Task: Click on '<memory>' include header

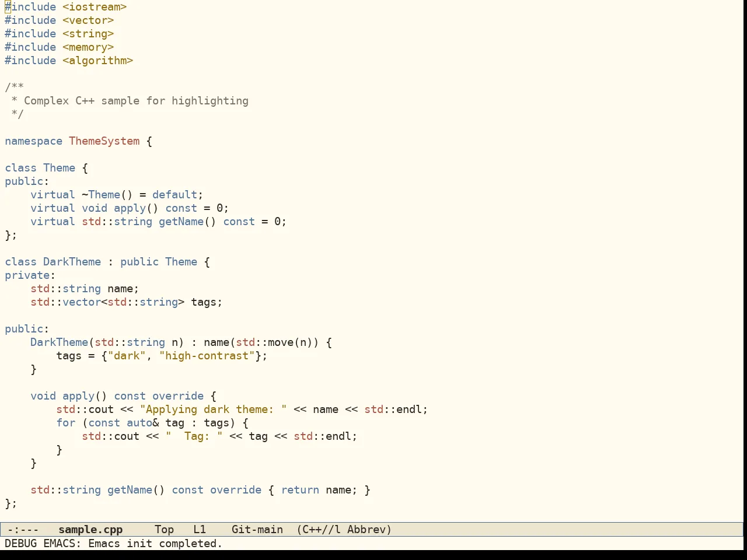Action: pos(88,47)
